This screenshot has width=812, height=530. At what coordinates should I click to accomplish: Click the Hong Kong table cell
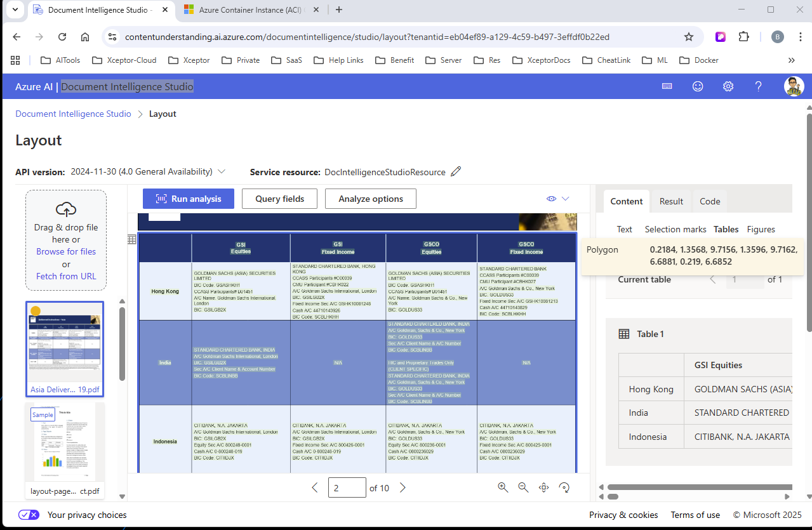165,291
